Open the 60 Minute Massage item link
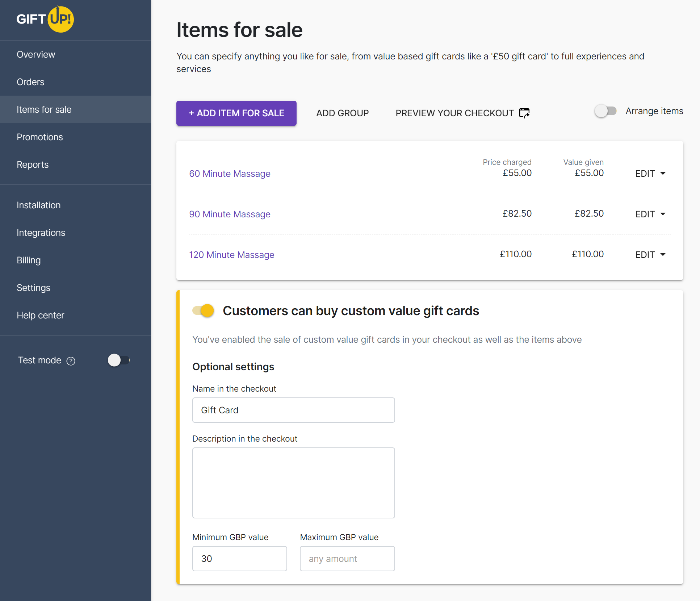Screen dimensions: 700x601 (x=230, y=174)
